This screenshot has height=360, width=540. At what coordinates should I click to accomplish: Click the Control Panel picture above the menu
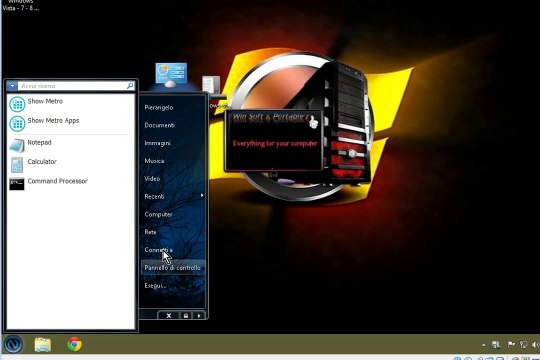[x=171, y=74]
